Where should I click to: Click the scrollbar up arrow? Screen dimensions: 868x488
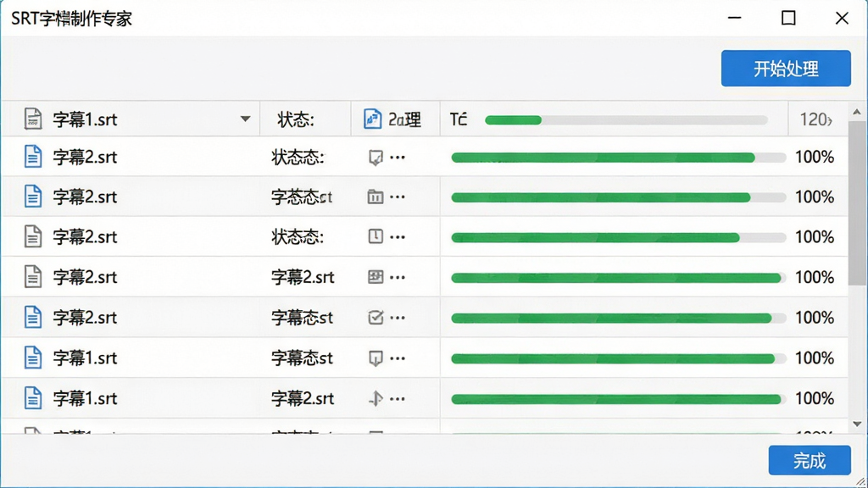[x=857, y=113]
